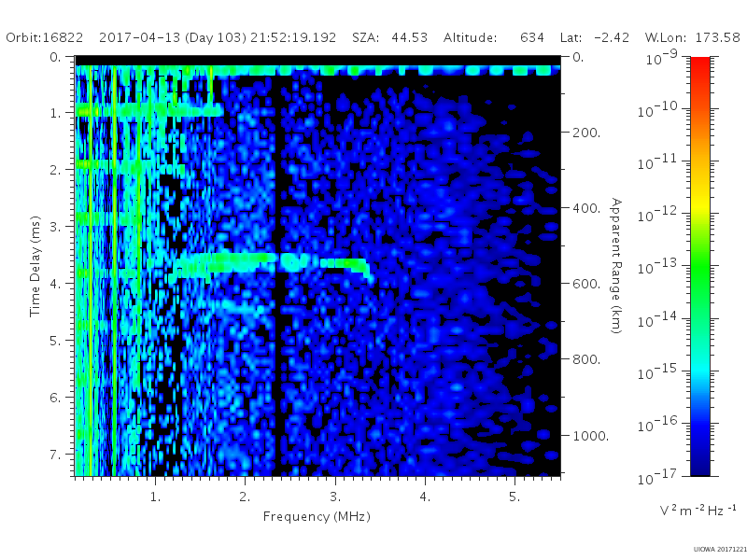Click the SZA label in header
The height and width of the screenshot is (560, 747).
[x=365, y=37]
